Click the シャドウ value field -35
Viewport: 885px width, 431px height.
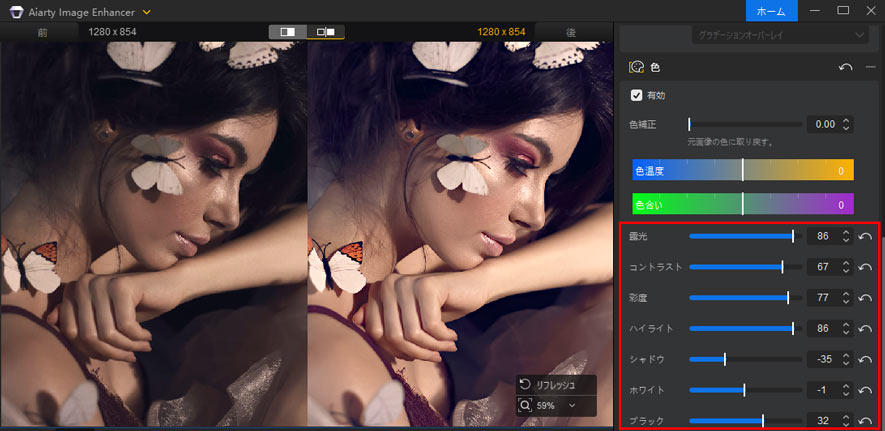tap(823, 359)
